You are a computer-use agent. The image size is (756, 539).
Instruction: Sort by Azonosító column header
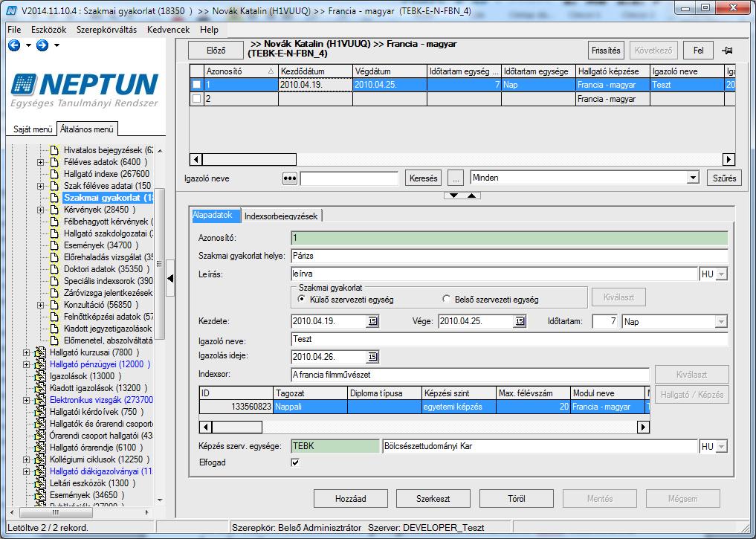[240, 71]
